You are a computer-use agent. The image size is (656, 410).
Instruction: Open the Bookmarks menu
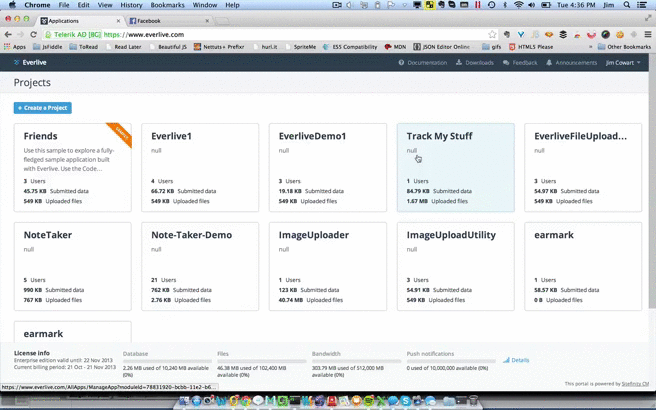(167, 5)
